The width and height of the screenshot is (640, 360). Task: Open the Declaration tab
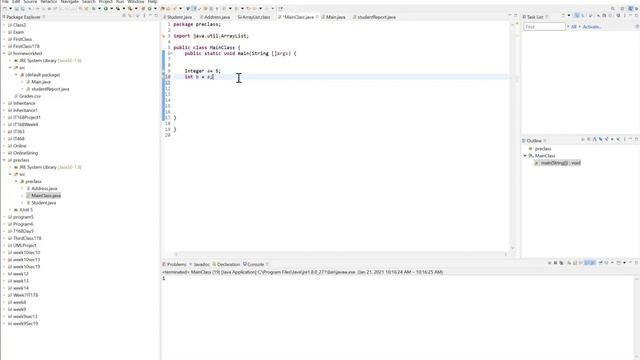[x=226, y=264]
